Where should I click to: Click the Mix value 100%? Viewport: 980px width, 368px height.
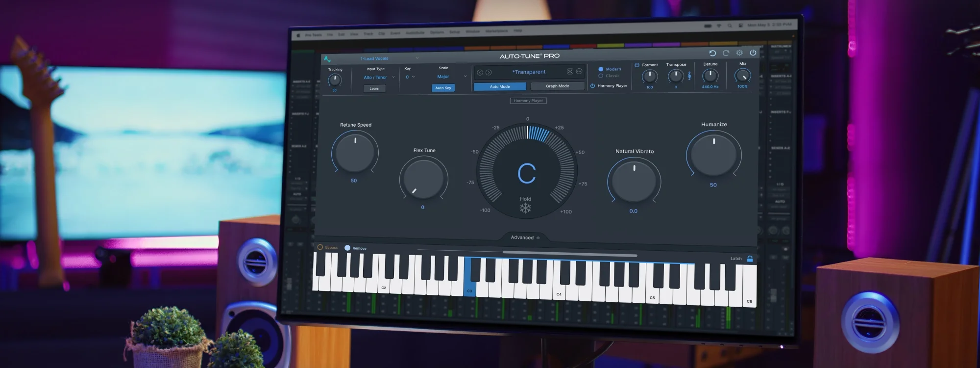742,86
